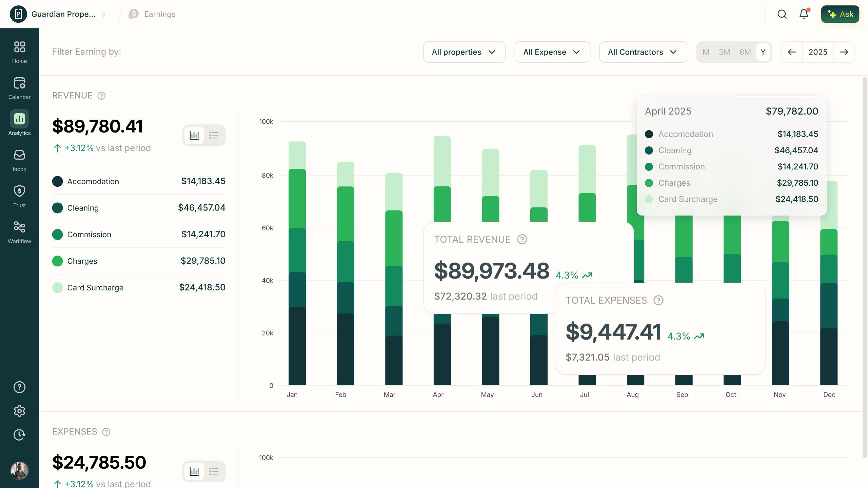Go to Inbox in sidebar
Image resolution: width=868 pixels, height=488 pixels.
point(19,160)
